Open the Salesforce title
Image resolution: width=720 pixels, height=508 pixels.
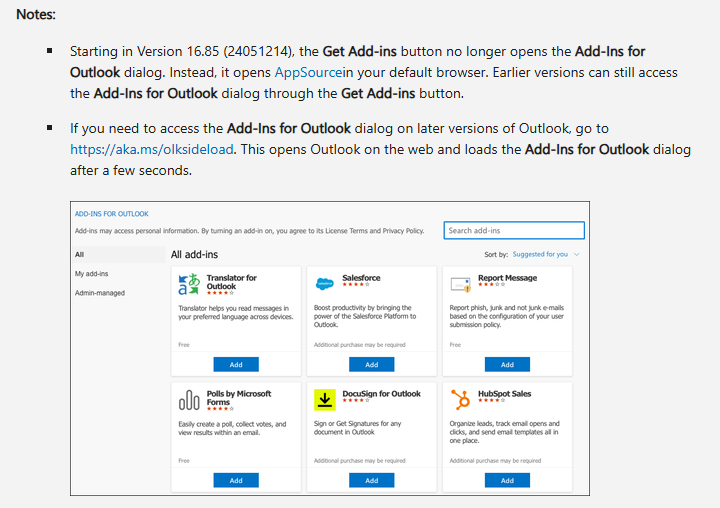point(361,278)
